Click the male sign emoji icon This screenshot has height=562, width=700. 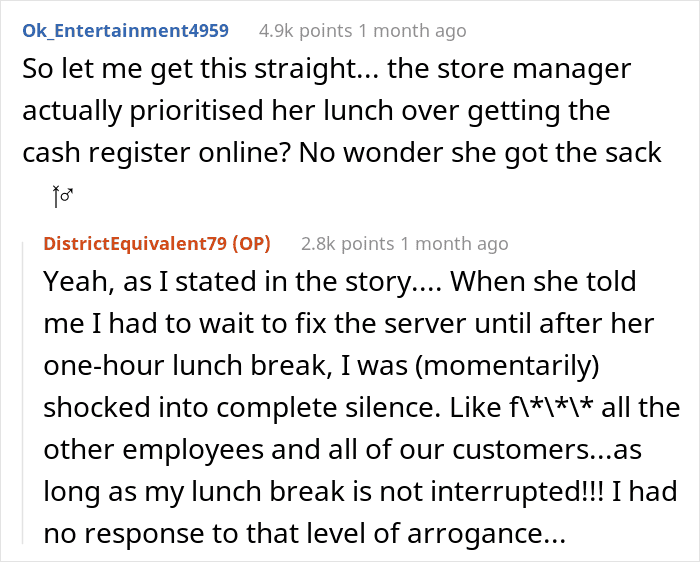click(62, 197)
